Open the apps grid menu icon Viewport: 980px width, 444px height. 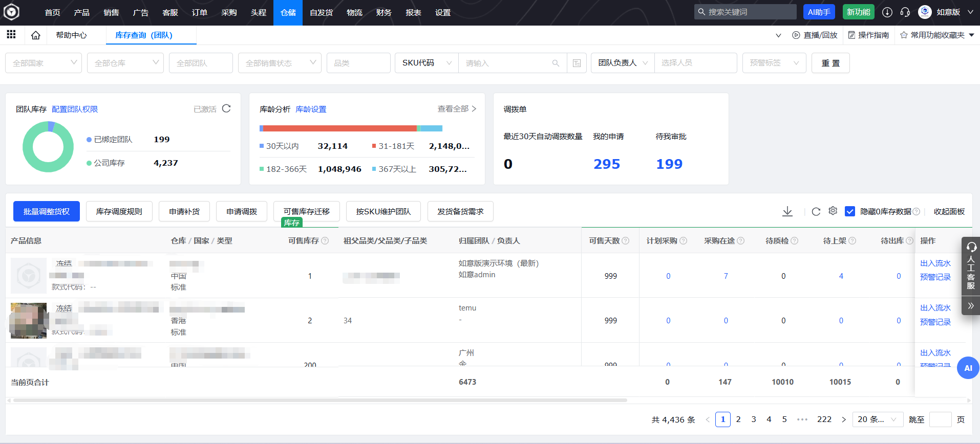click(11, 34)
